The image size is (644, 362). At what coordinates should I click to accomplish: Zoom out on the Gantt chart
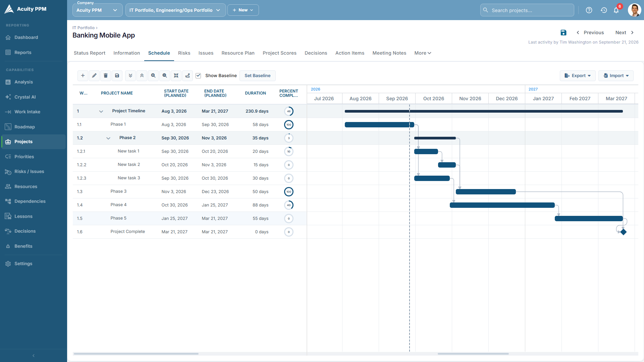(165, 76)
